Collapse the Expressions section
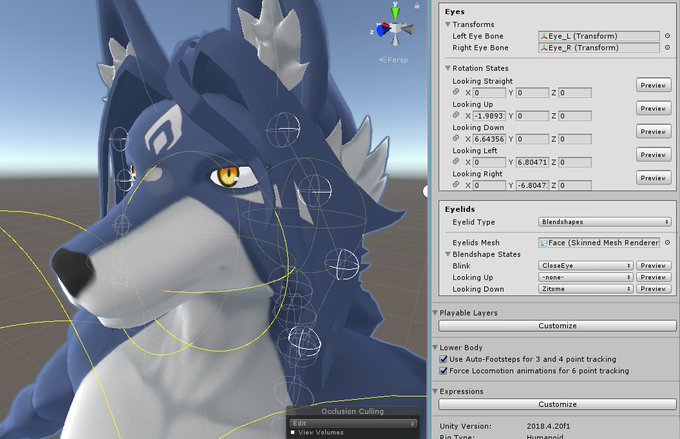This screenshot has height=439, width=680. click(435, 391)
